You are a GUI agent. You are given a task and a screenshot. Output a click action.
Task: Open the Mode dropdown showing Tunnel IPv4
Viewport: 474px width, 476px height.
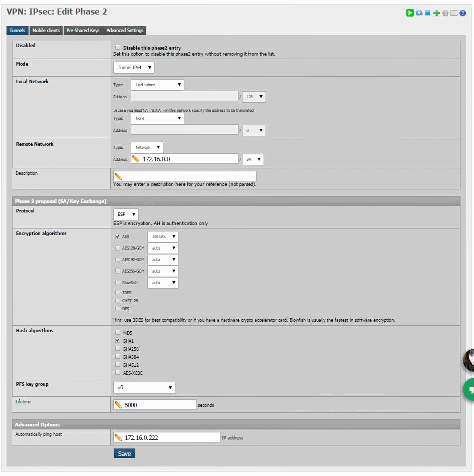click(134, 68)
